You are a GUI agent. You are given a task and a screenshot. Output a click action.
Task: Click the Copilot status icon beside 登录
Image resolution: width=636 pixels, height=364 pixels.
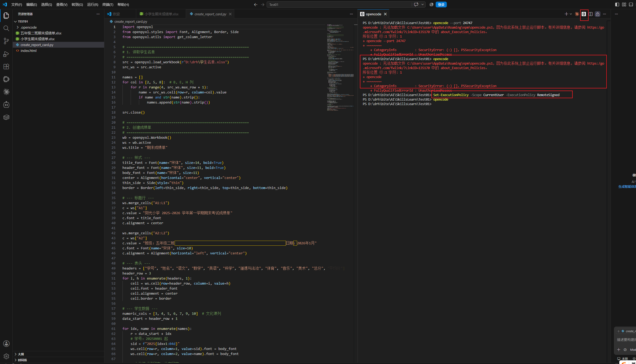click(431, 5)
